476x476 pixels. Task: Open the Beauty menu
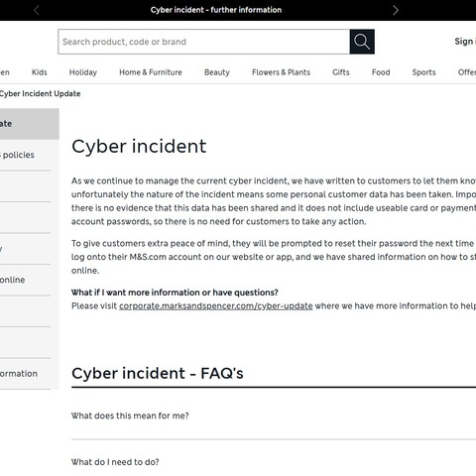point(217,72)
